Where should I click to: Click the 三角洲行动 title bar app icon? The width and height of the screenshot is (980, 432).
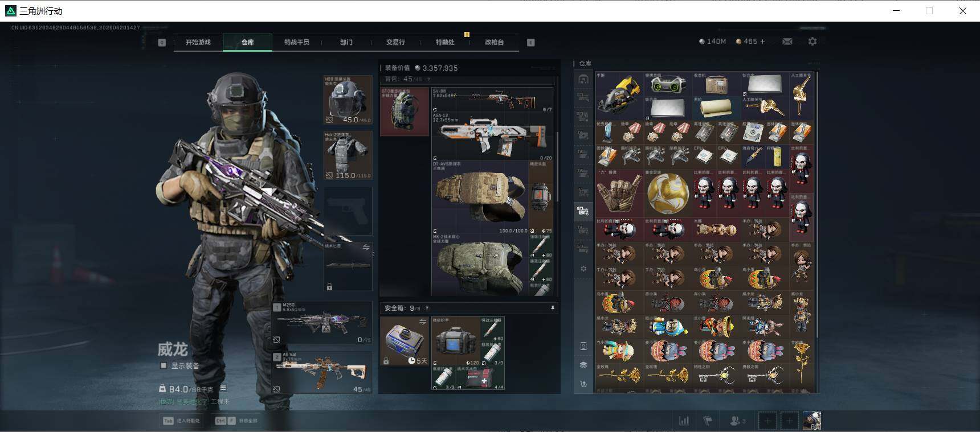pyautogui.click(x=11, y=11)
